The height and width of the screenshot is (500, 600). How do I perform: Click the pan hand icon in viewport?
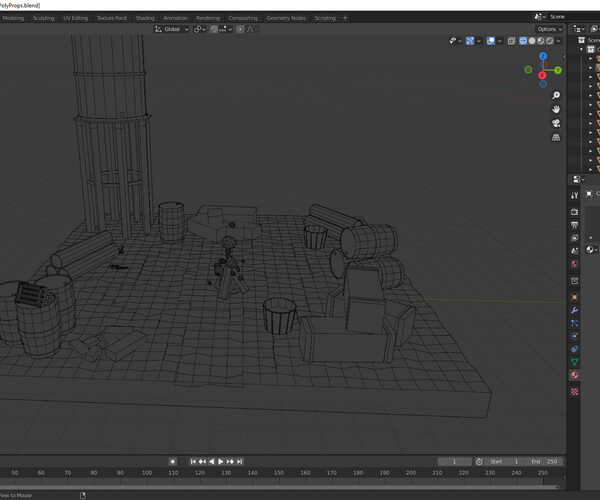(x=556, y=109)
